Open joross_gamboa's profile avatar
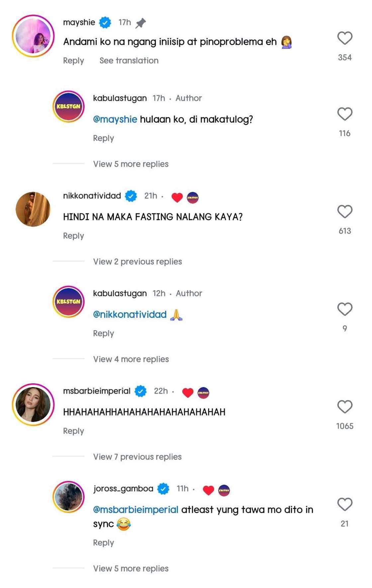The image size is (372, 588). (x=69, y=497)
